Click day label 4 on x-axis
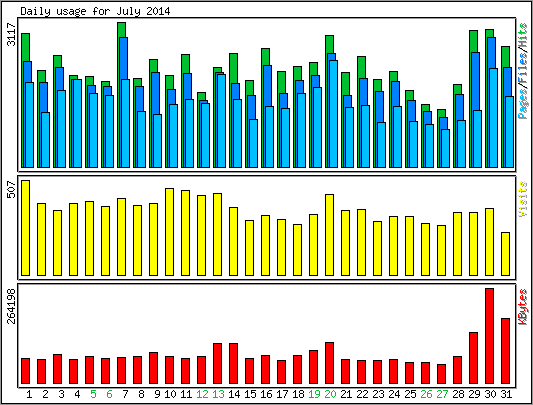 coord(77,394)
